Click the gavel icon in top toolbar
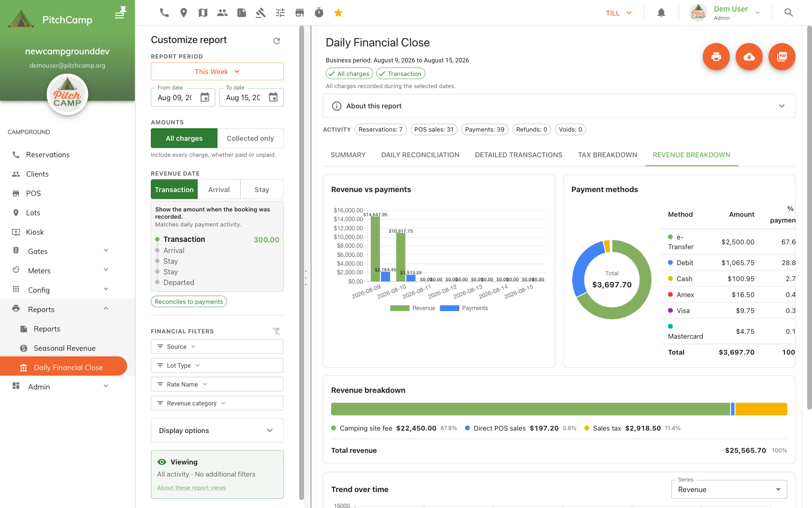812x508 pixels. coord(261,13)
